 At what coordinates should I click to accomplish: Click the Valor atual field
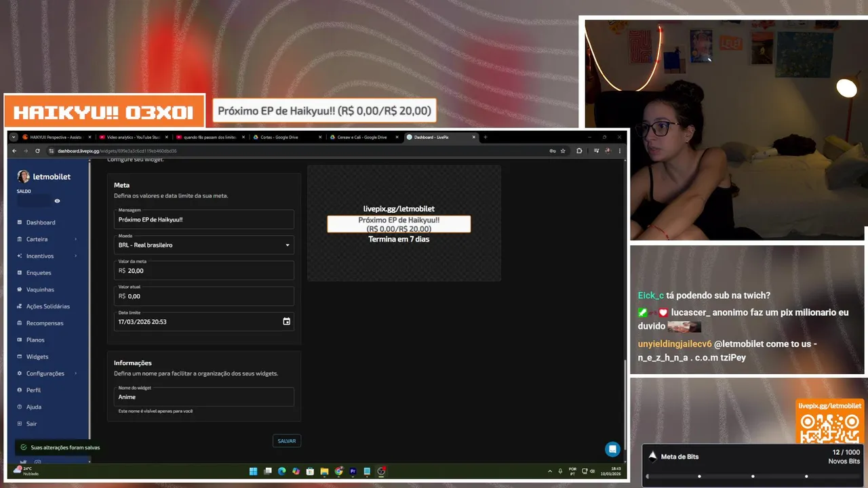tap(204, 296)
